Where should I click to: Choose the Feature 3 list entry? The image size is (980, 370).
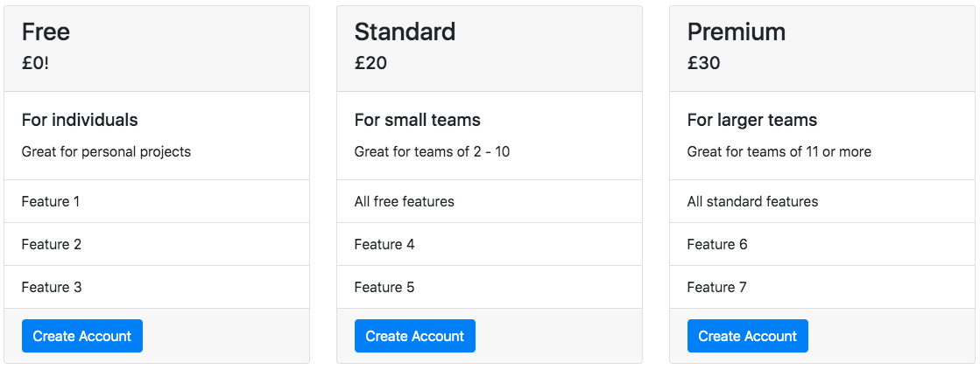point(52,287)
